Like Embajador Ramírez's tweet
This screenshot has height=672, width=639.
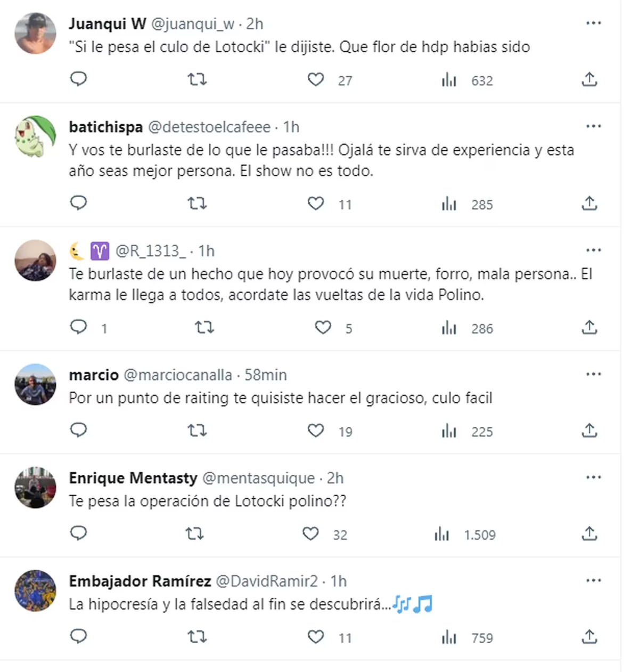[316, 637]
